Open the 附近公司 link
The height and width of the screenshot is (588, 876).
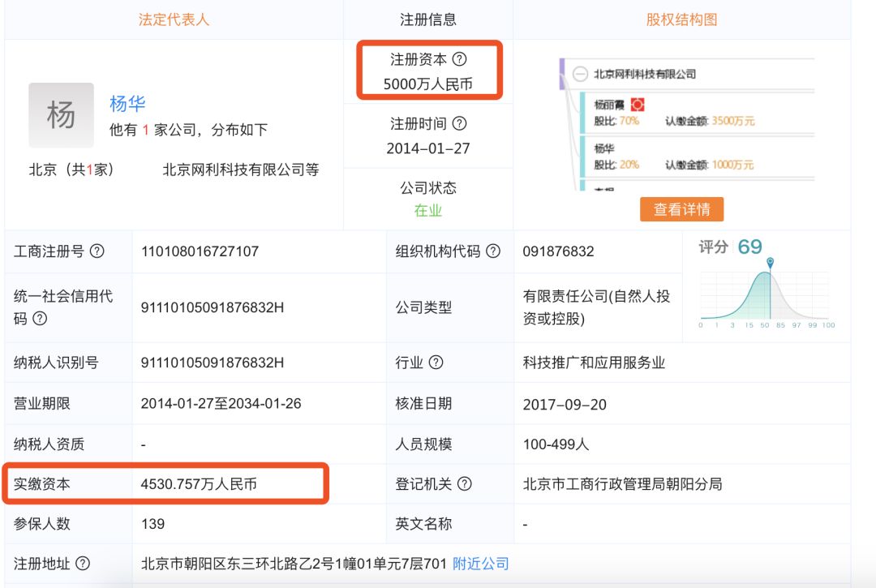479,563
